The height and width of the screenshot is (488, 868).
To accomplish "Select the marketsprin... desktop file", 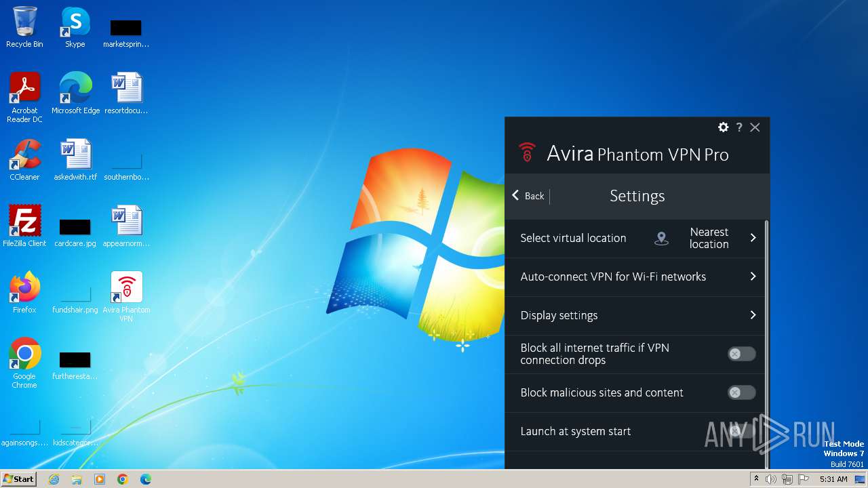I will pos(126,33).
